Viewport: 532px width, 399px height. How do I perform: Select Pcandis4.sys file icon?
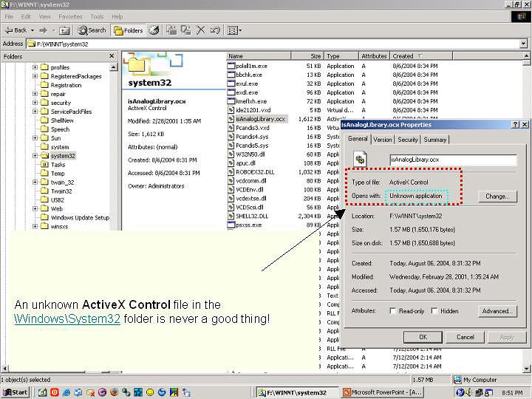tap(231, 137)
